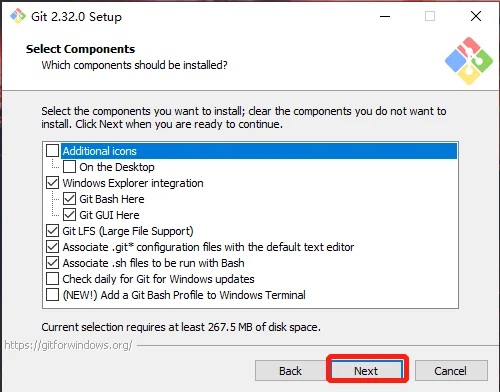This screenshot has height=392, width=500.
Task: Go Back to the previous setup page
Action: click(290, 370)
